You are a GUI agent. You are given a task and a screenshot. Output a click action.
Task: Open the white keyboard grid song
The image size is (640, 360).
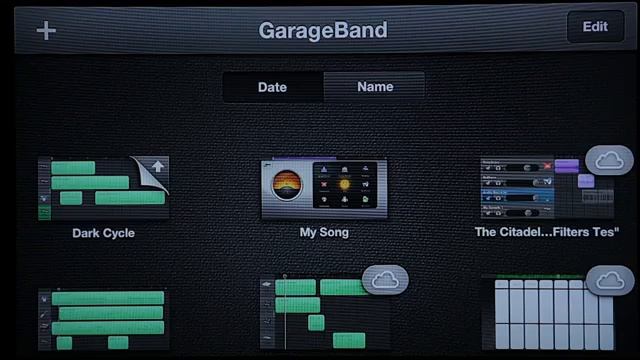pos(548,313)
